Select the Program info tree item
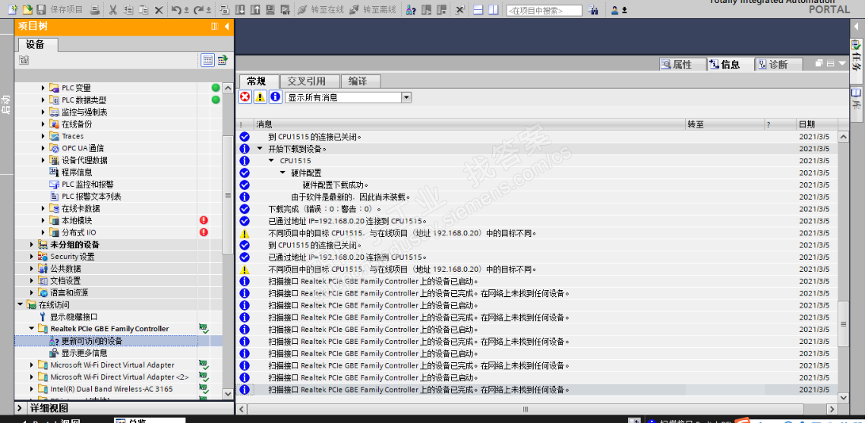 [71, 172]
